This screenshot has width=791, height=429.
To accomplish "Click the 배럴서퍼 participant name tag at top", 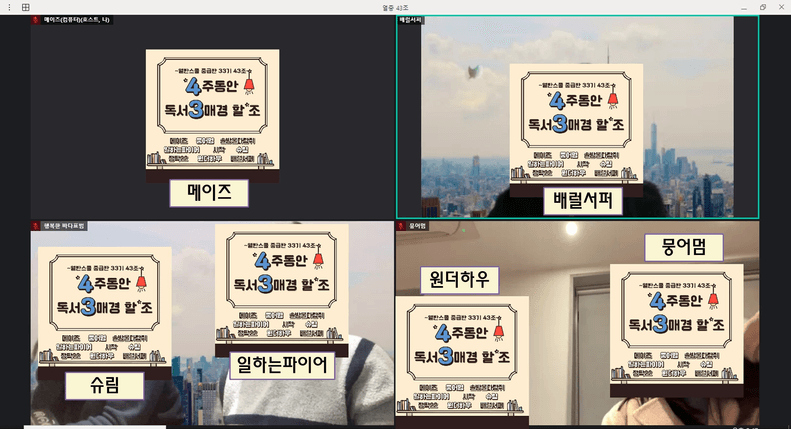I will point(411,20).
